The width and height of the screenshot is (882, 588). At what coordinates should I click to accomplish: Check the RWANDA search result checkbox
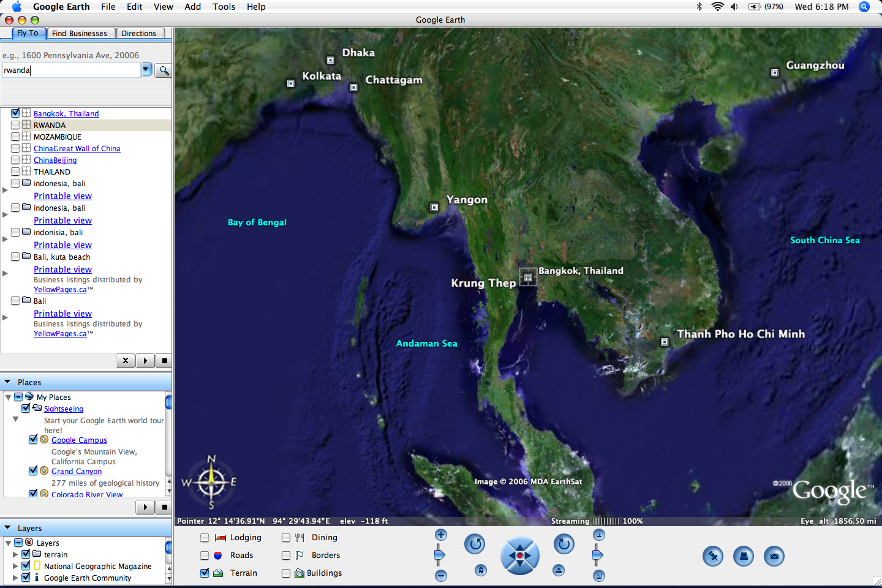[15, 125]
